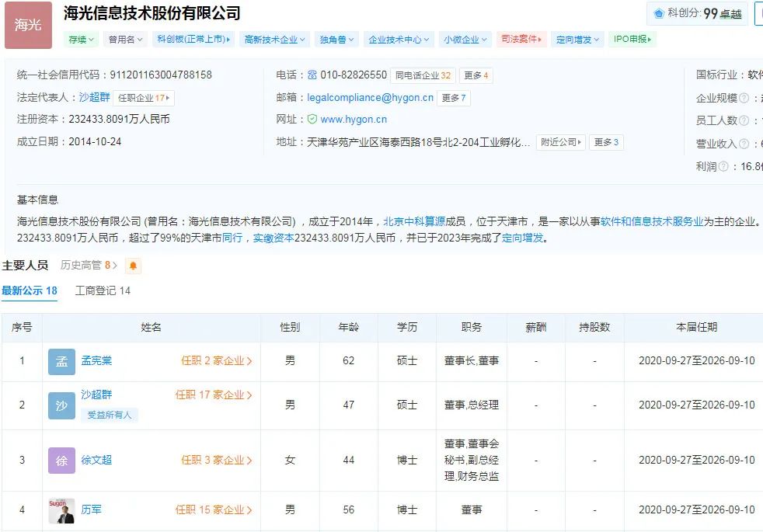Switch to the 最新公示 18 tab
This screenshot has height=532, width=763.
tap(30, 290)
